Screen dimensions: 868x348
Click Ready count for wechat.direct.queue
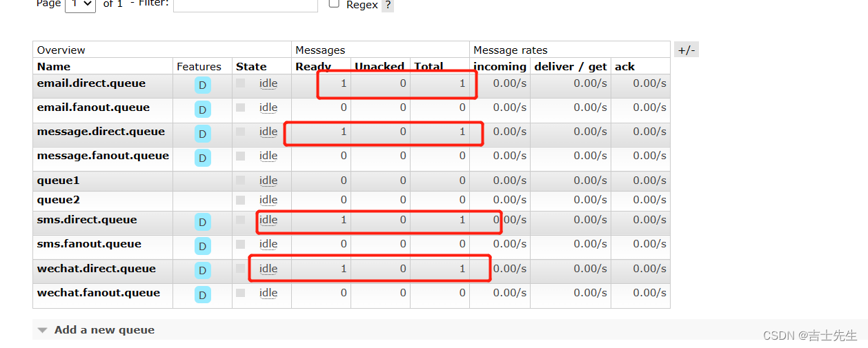(344, 269)
